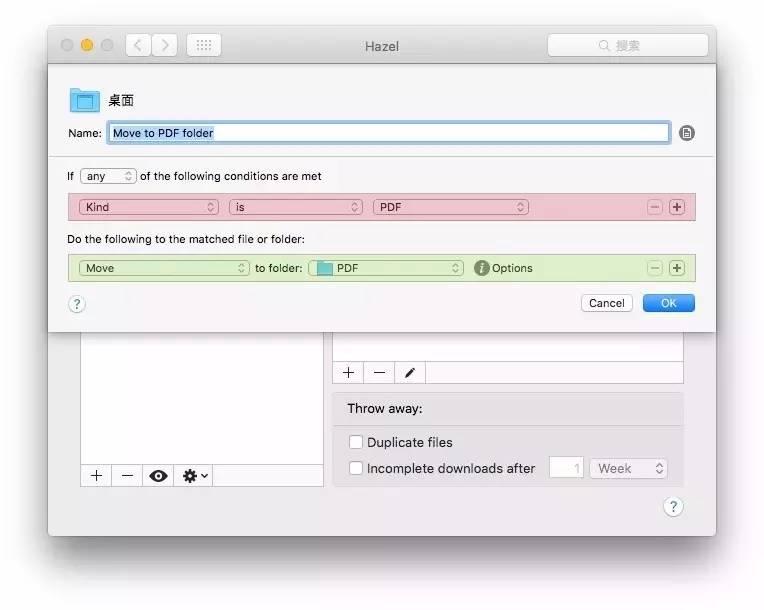Add a new rule in rules list

[x=348, y=373]
